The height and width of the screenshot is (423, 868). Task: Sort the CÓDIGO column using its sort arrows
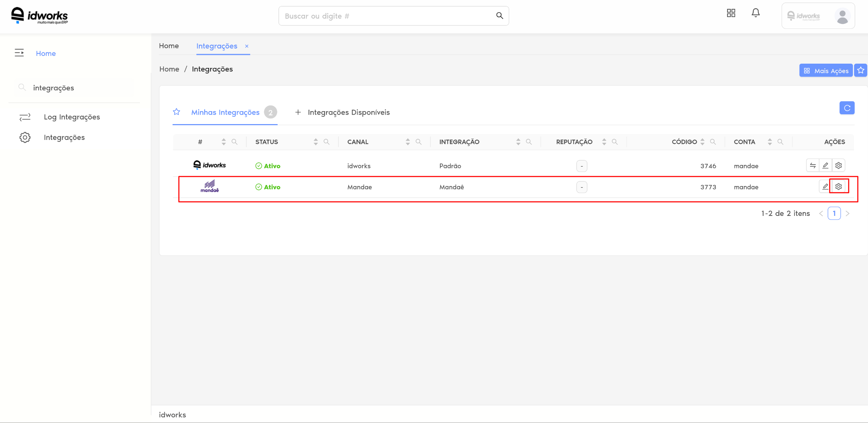pos(702,141)
